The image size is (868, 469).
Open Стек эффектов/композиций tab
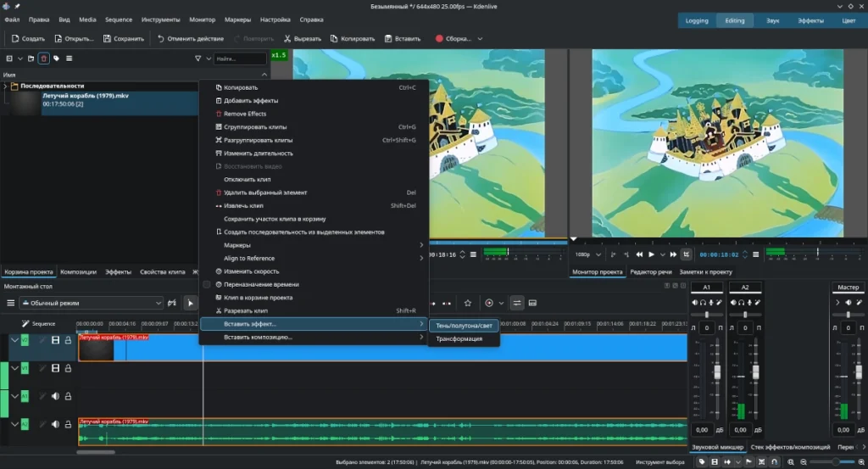pyautogui.click(x=791, y=447)
